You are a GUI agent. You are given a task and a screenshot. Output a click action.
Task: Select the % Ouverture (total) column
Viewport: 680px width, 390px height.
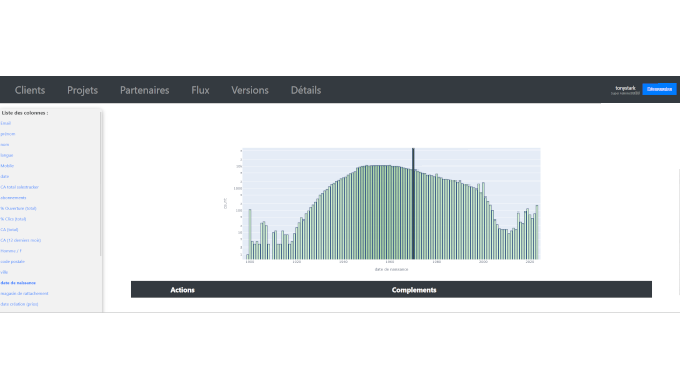click(19, 208)
